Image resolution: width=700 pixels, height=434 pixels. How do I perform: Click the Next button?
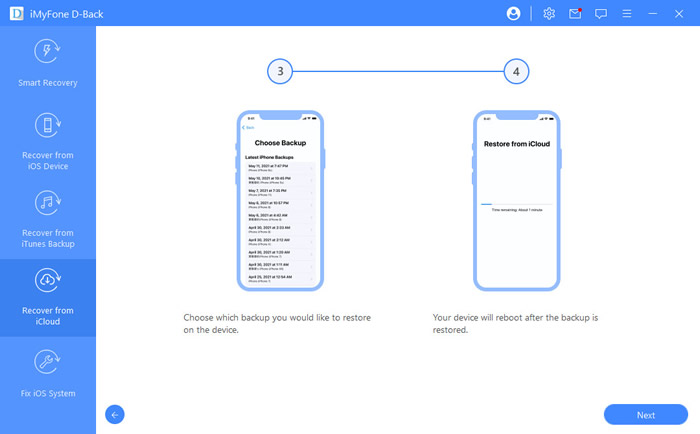(645, 414)
